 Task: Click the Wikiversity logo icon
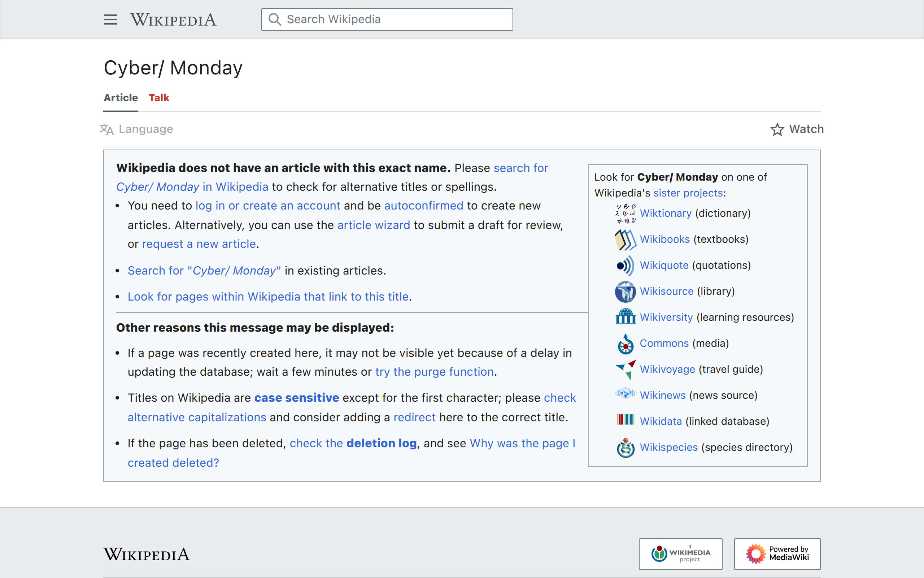tap(626, 316)
